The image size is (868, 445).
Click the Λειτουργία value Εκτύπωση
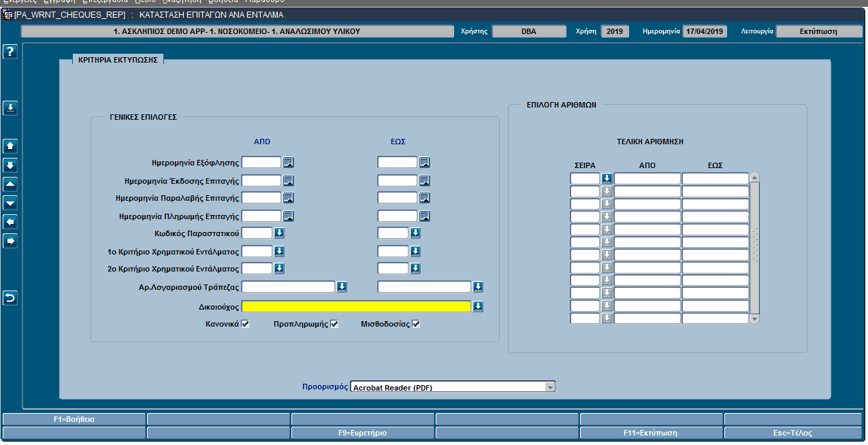pos(818,31)
